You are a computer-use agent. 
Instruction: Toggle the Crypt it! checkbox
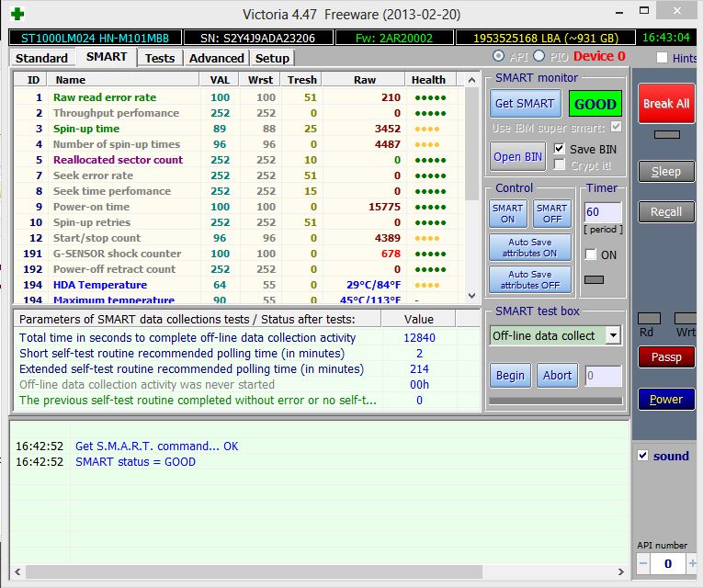[559, 165]
